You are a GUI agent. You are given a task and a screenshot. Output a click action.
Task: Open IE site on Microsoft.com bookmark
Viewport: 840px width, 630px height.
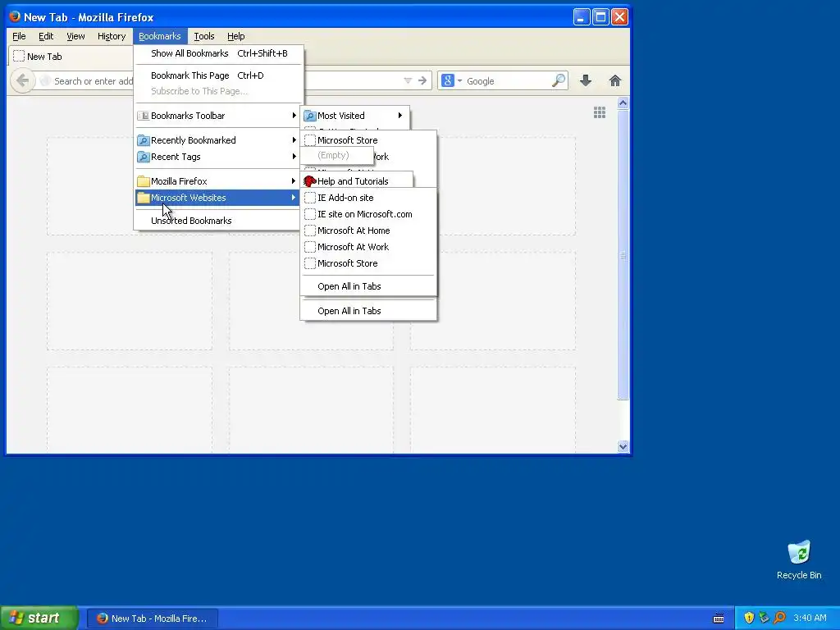[x=368, y=214]
